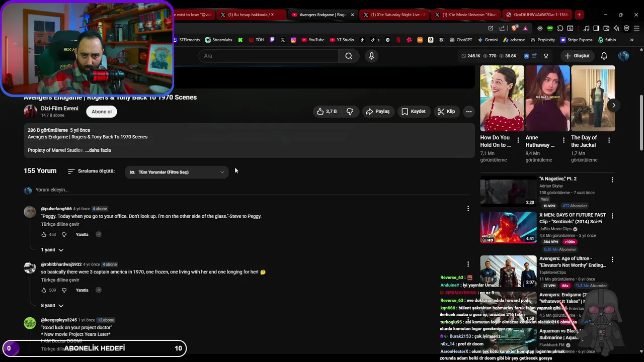The image size is (644, 362).
Task: Click the YouTube search magnifier button
Action: (x=349, y=56)
